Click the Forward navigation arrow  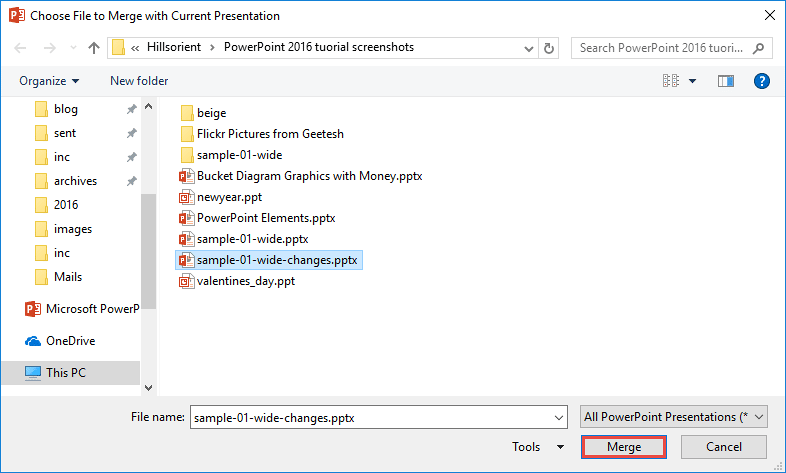[50, 48]
